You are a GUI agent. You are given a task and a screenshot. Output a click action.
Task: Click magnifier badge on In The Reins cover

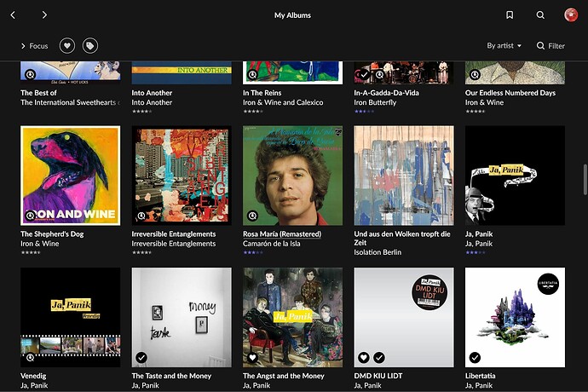click(x=252, y=75)
